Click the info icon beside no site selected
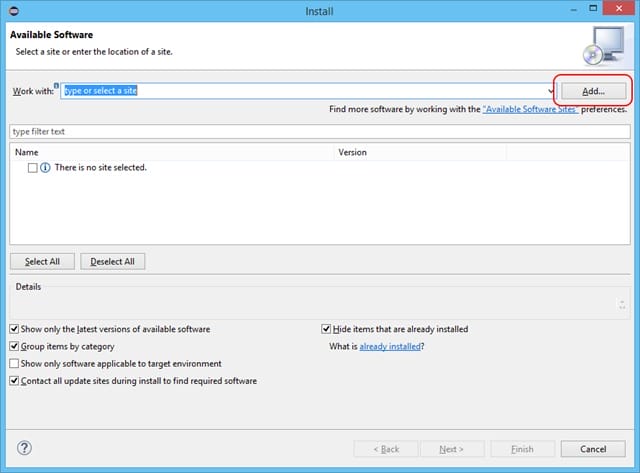Screen dimensions: 640x473 tap(45, 168)
